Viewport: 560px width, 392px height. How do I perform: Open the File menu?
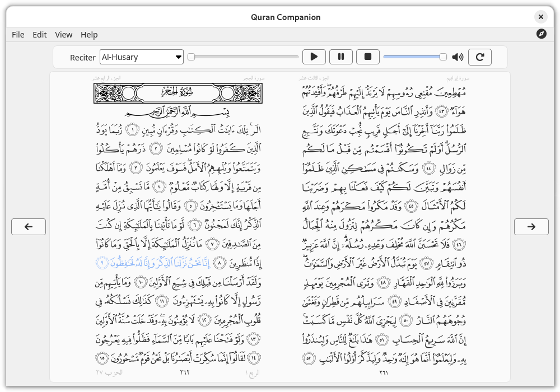(18, 35)
